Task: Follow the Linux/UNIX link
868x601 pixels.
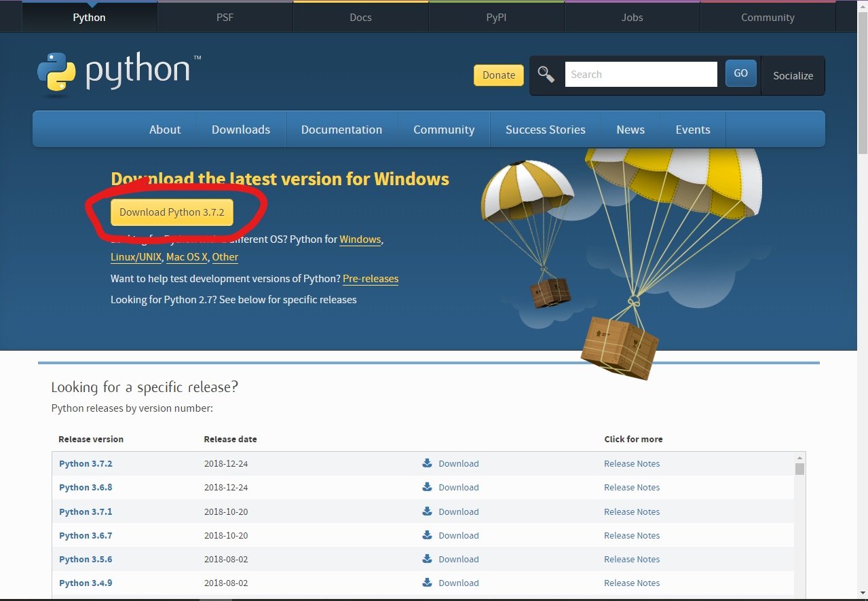Action: (x=136, y=257)
